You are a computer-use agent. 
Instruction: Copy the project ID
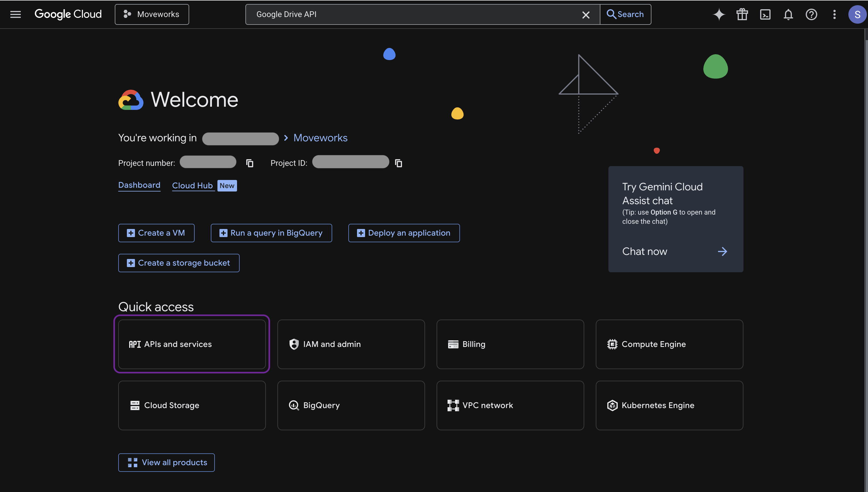[398, 163]
